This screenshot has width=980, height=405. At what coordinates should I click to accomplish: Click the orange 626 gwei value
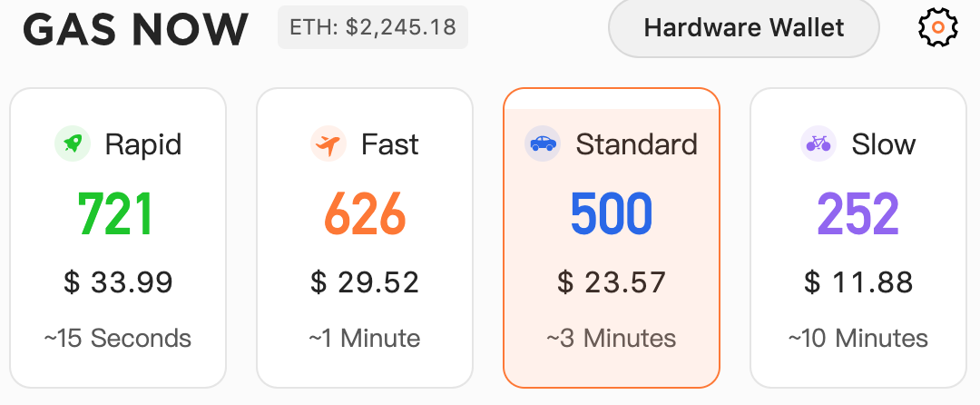tap(365, 215)
